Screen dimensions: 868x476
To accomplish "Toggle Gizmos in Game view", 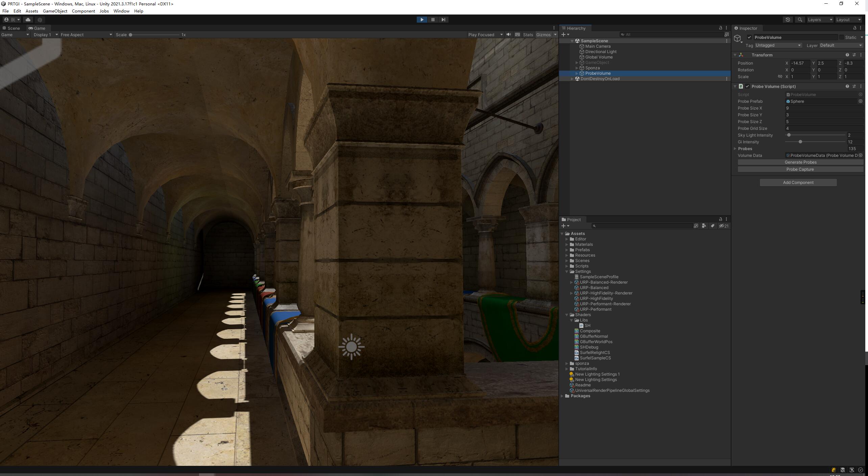I will (x=543, y=34).
